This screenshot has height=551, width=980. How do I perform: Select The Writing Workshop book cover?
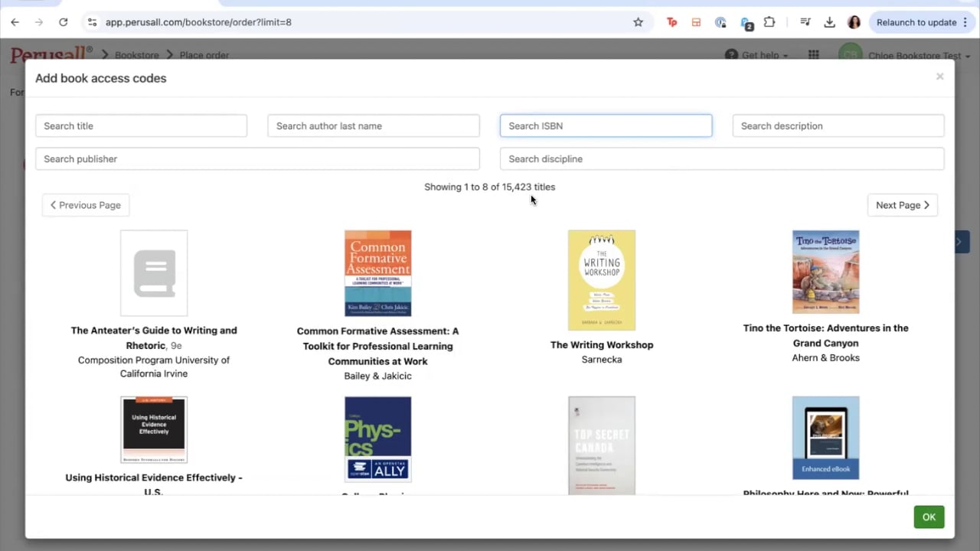pos(602,280)
